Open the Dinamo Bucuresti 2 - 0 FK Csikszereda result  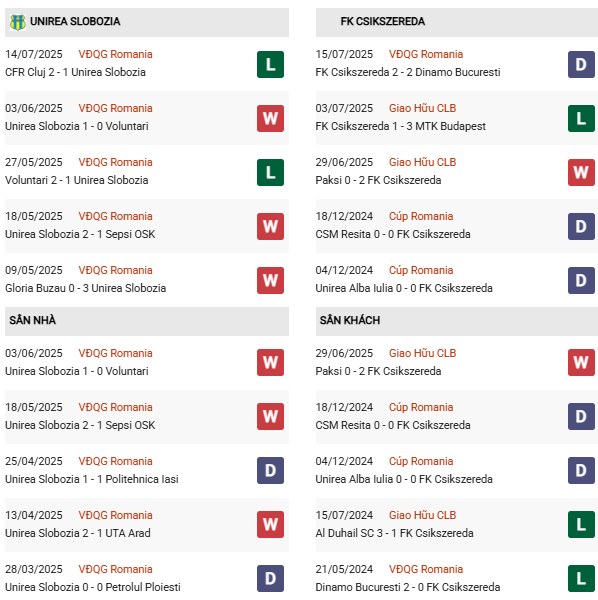point(408,587)
